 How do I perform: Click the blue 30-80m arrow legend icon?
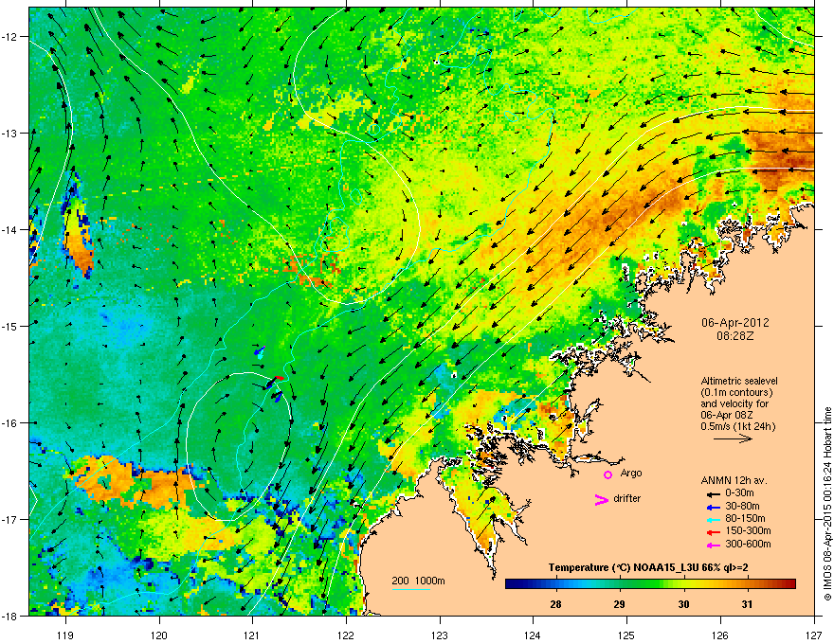coord(713,507)
